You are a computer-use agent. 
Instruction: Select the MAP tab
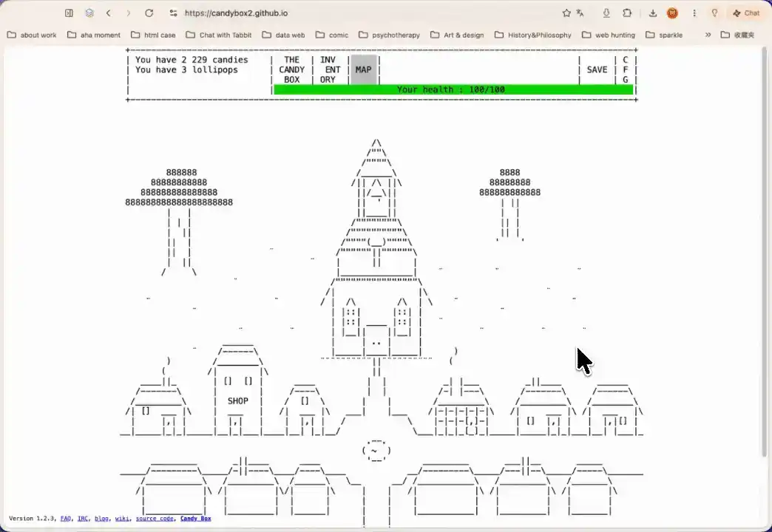point(363,69)
